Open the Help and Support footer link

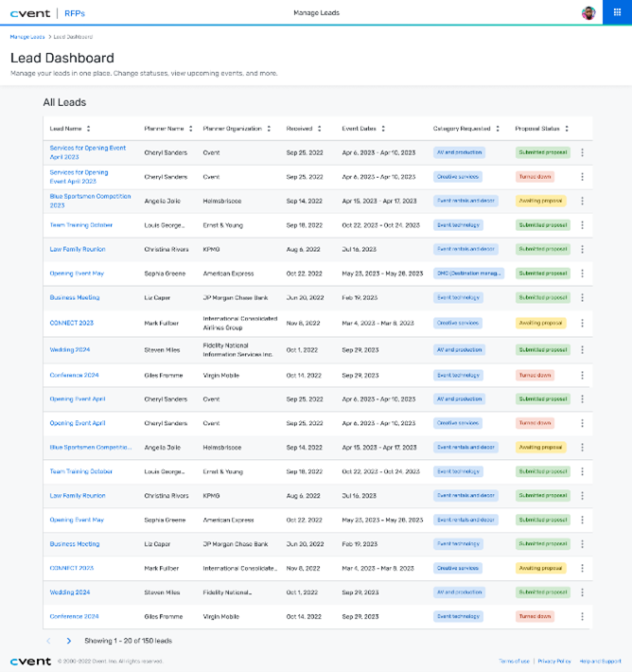600,662
